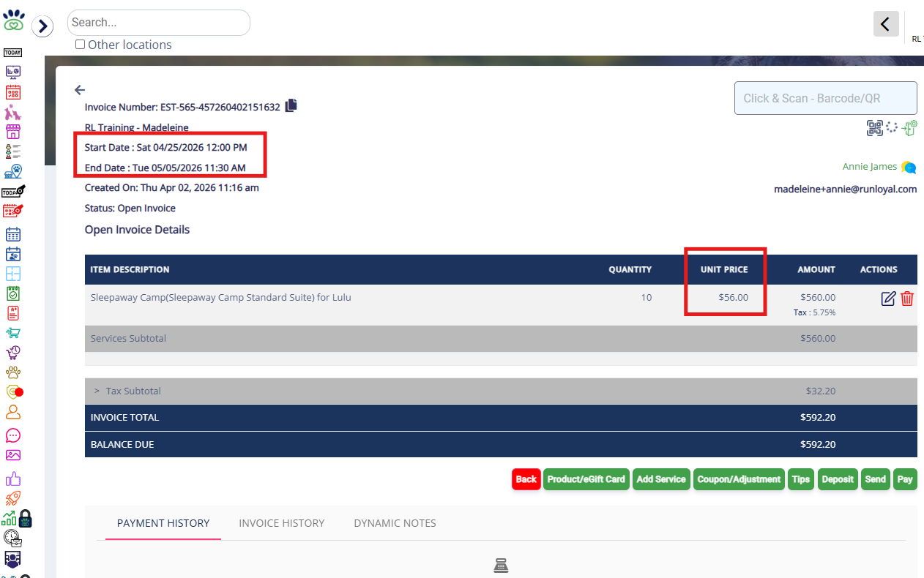924x578 pixels.
Task: Click the brown paw print sidebar icon
Action: tap(13, 372)
